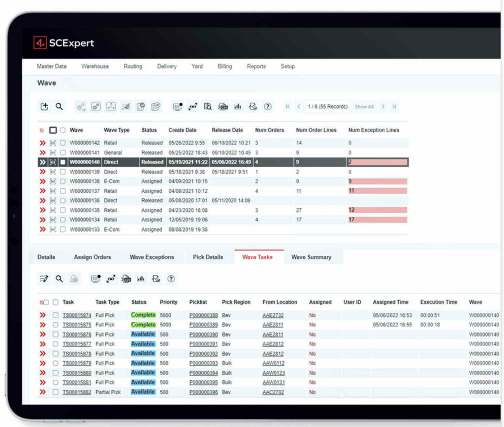
Task: Switch to the Wave Summary tab
Action: (313, 257)
